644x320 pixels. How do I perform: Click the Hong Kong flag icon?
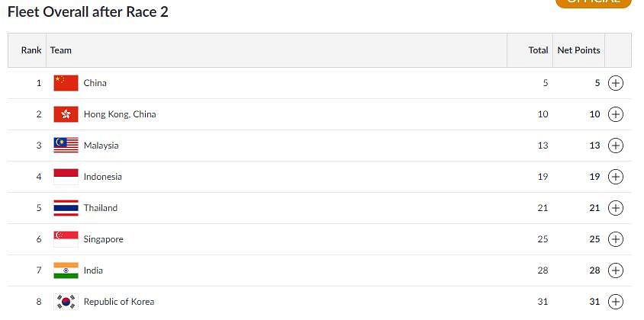(66, 114)
